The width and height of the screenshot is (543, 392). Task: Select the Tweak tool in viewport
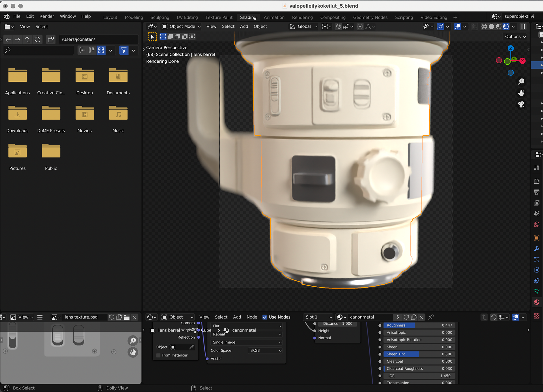152,36
